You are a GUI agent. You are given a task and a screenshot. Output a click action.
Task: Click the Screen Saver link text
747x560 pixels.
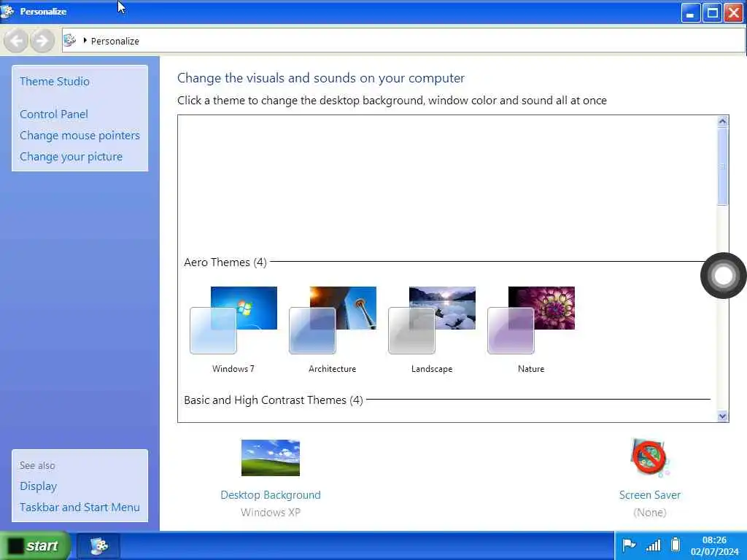click(650, 495)
